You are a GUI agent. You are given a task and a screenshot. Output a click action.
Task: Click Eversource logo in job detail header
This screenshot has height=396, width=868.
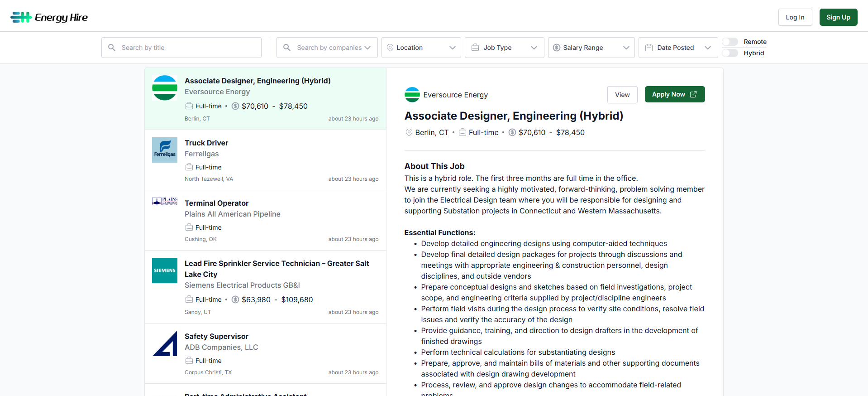[x=412, y=95]
